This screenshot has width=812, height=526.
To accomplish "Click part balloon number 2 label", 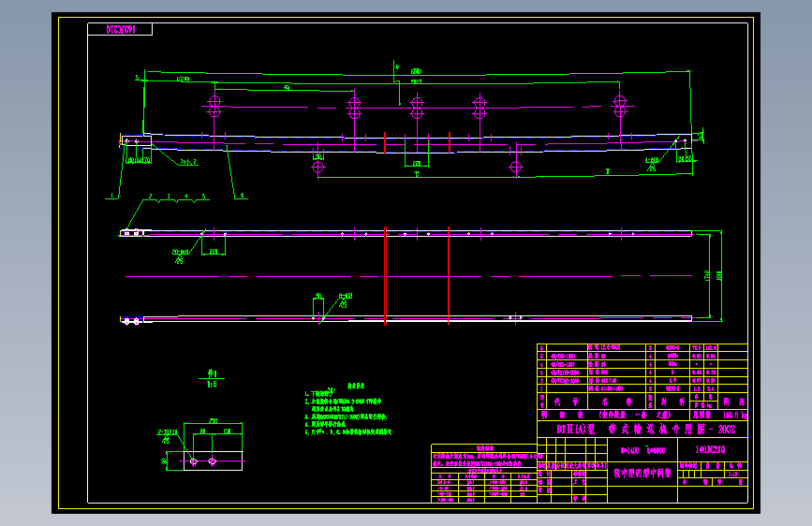I will (150, 197).
